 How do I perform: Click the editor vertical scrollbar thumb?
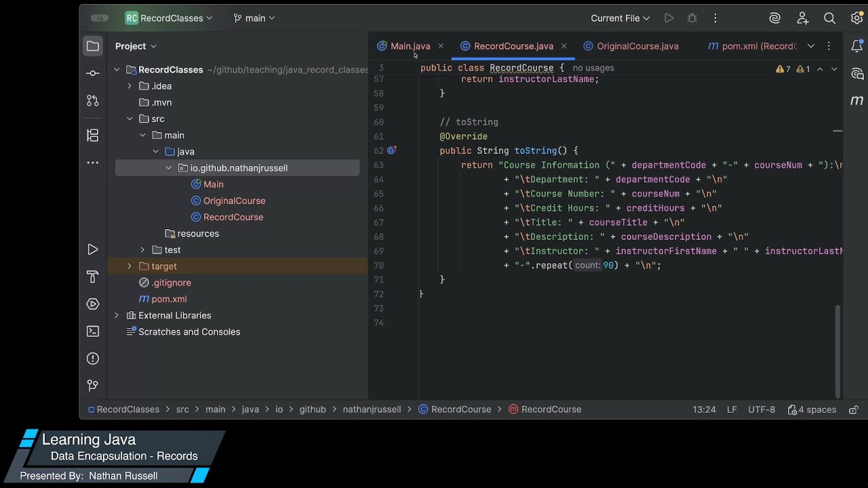837,350
